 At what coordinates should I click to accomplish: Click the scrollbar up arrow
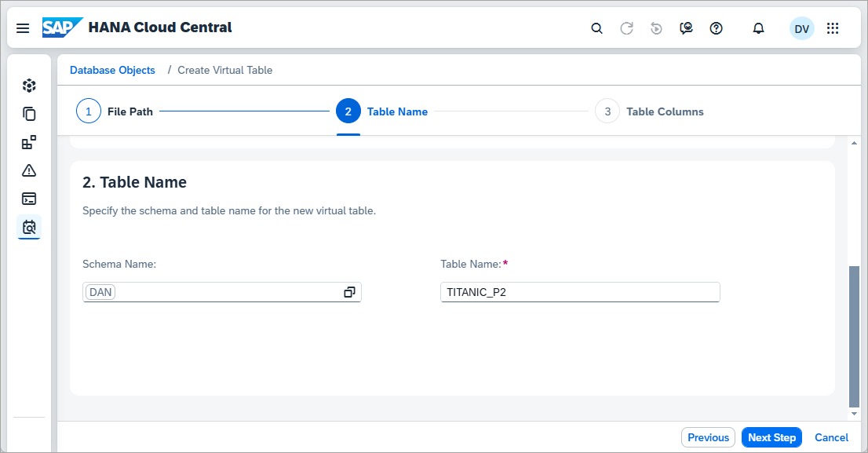coord(854,143)
